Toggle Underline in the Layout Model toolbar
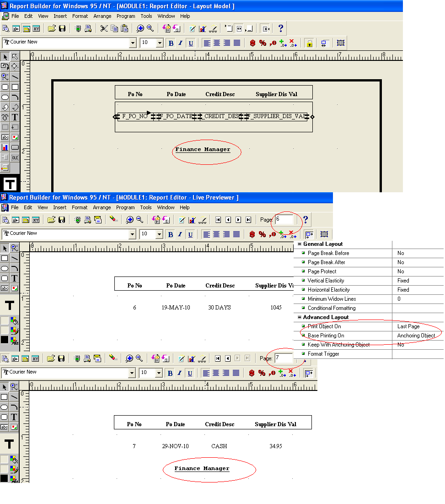This screenshot has width=445, height=504. click(191, 43)
